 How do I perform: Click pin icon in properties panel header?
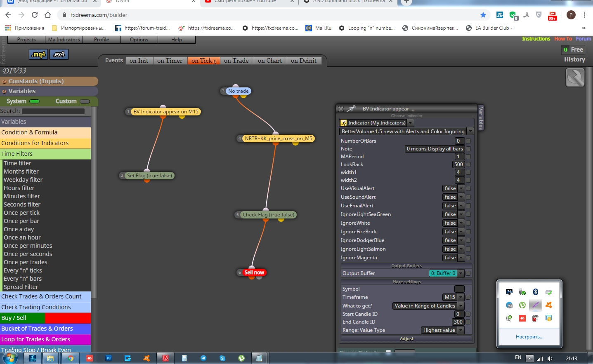(x=351, y=109)
